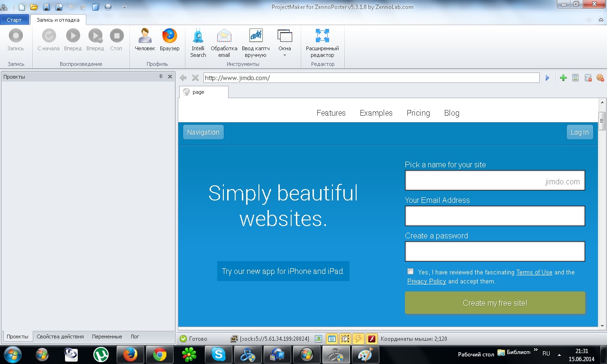Click the clear cookies icon
Viewport: 607px width, 364px height.
pos(600,78)
